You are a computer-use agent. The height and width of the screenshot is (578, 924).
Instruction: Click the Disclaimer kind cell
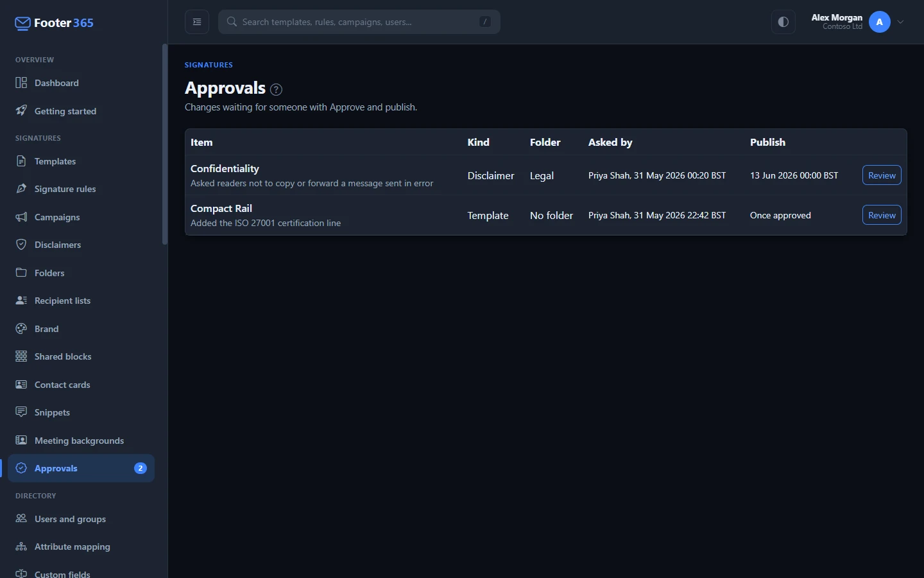[x=491, y=175]
